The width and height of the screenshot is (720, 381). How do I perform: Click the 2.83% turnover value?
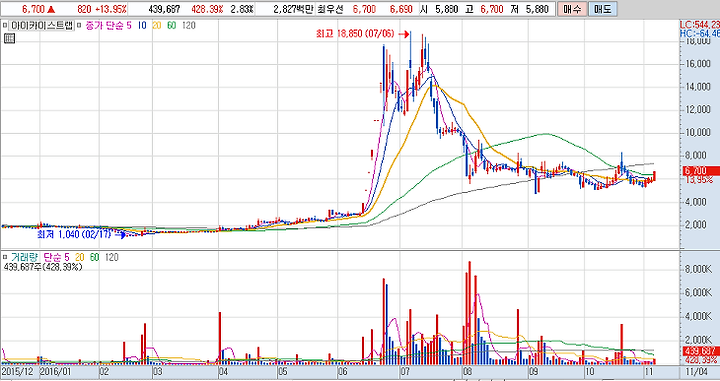(241, 9)
